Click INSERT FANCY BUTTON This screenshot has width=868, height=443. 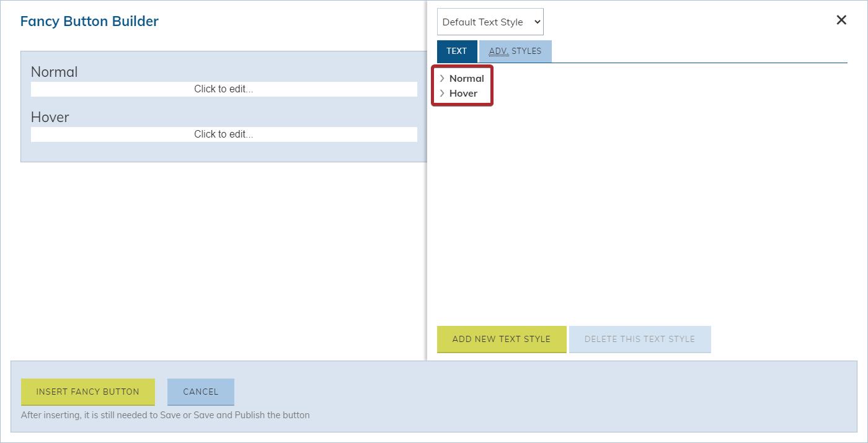coord(88,392)
